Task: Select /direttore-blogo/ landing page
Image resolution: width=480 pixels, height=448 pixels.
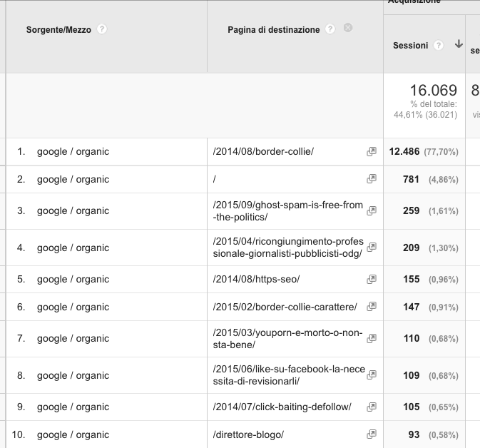Action: click(x=248, y=434)
